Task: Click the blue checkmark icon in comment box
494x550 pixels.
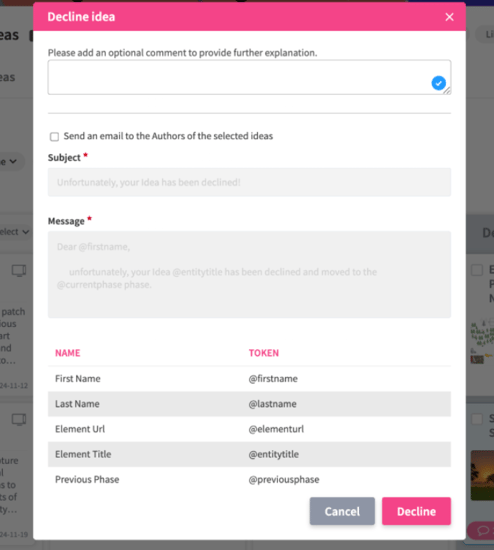Action: [x=438, y=83]
